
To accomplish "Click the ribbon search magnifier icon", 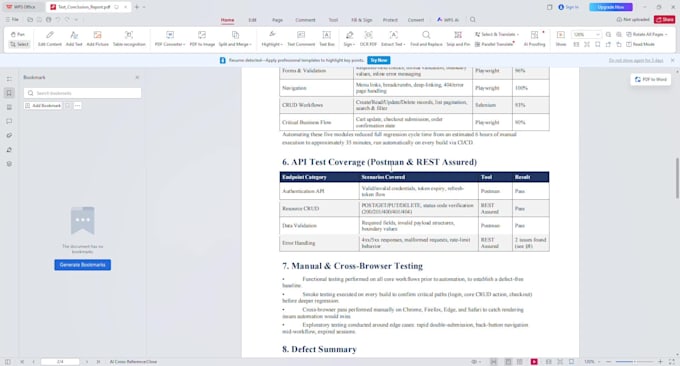I will tap(473, 20).
